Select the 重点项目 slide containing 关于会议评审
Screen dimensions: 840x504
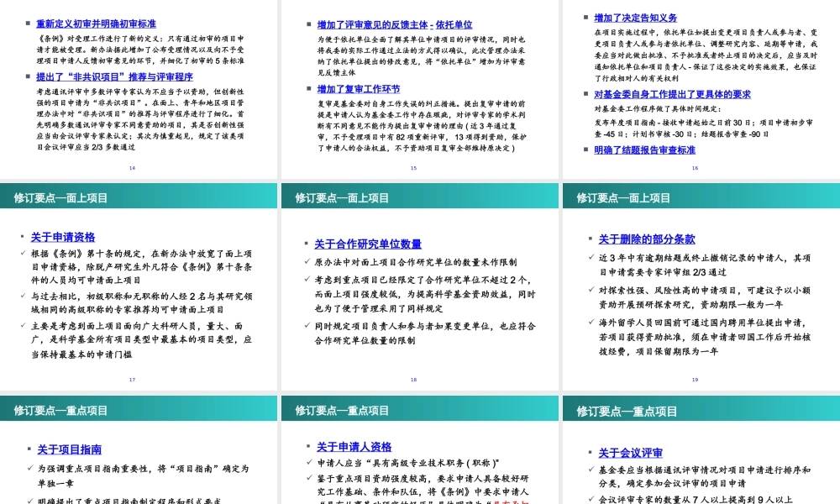(701, 450)
